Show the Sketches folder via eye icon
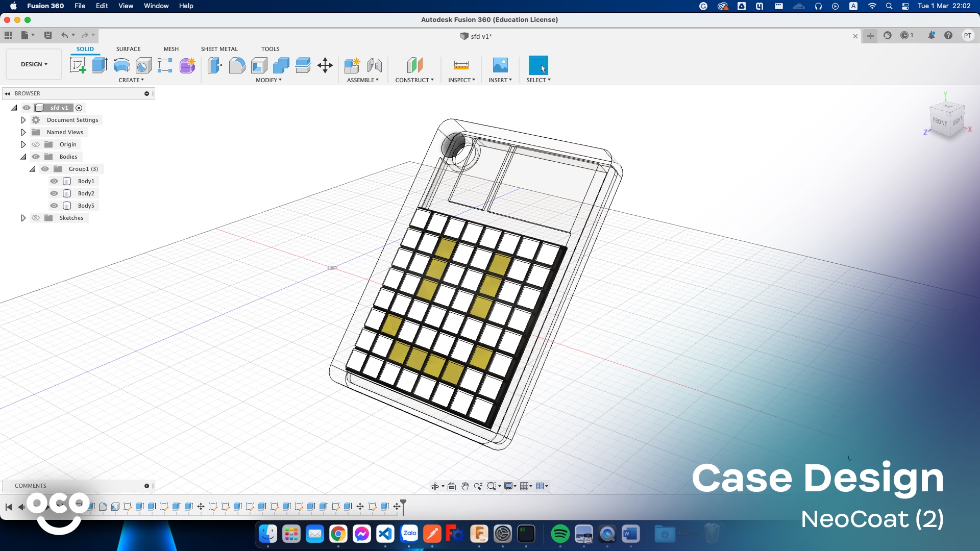The image size is (980, 551). click(x=36, y=218)
